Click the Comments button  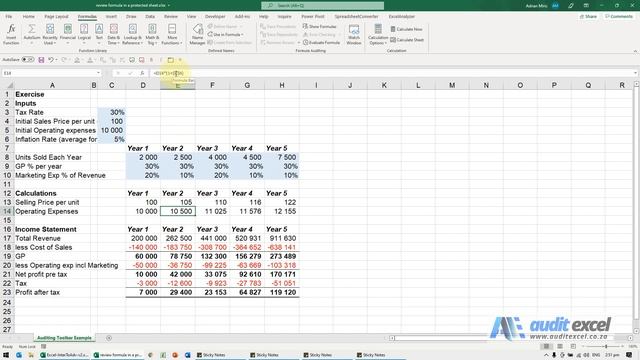pyautogui.click(x=619, y=17)
